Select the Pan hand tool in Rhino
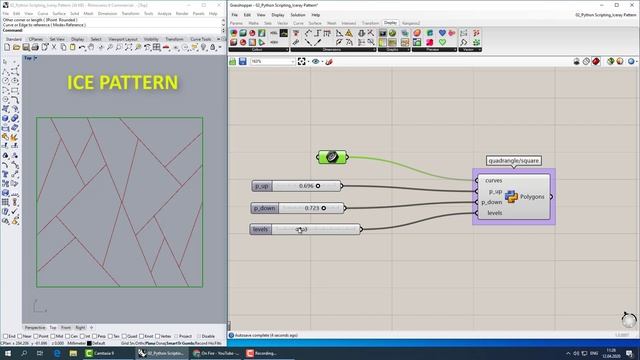The width and height of the screenshot is (640, 360). (91, 47)
